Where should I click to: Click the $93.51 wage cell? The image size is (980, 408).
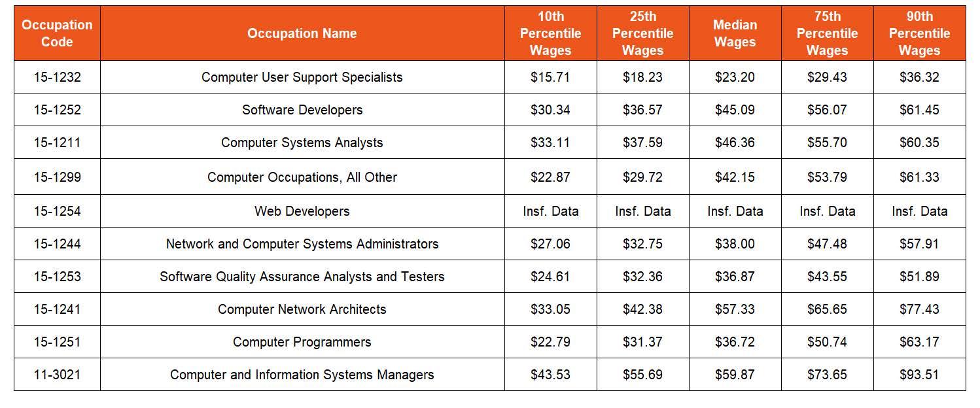coord(919,375)
